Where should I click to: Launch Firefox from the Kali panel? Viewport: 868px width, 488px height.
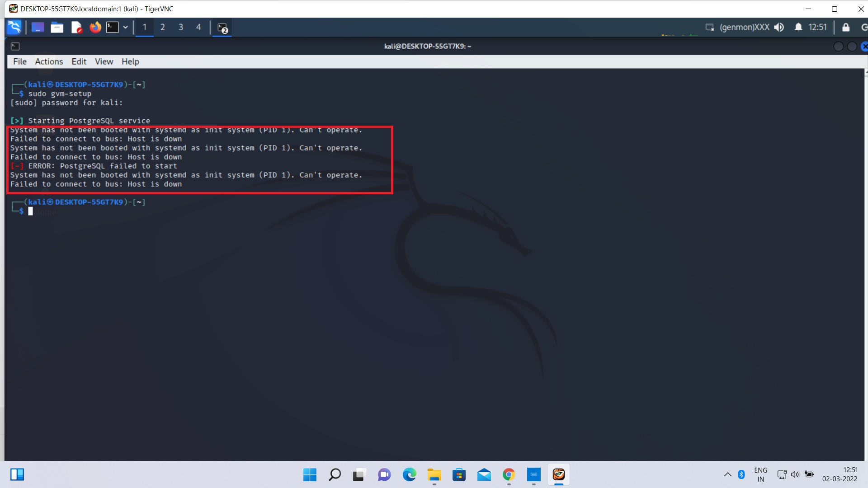[95, 28]
